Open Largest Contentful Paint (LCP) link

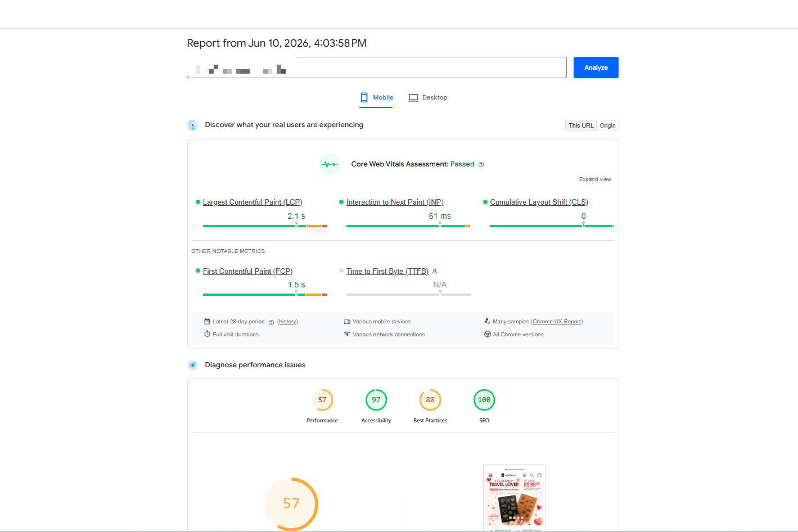(253, 202)
